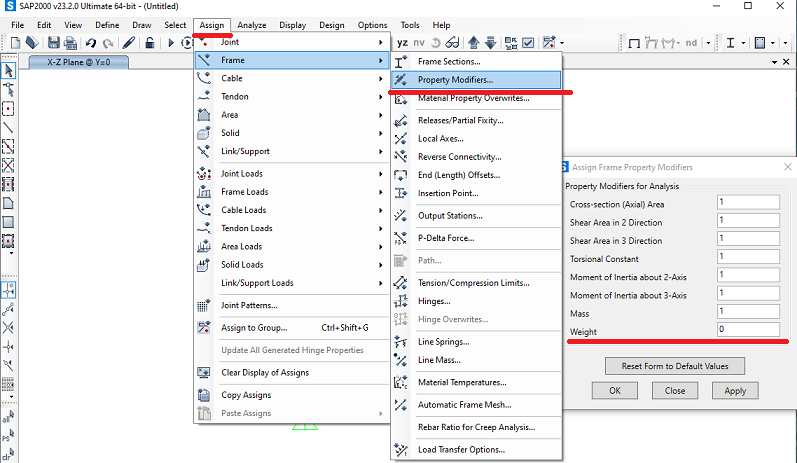Screen dimensions: 797x463
Task: Select the pointer tool in left toolbar
Action: click(9, 70)
